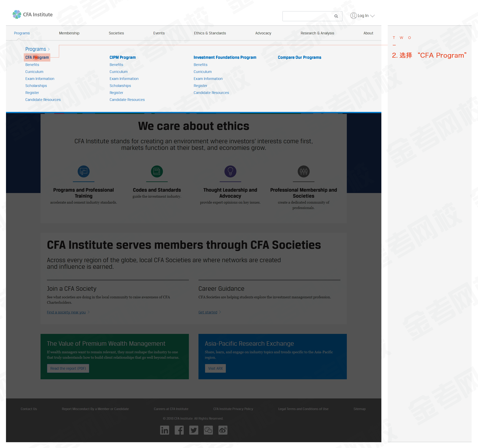This screenshot has height=448, width=478.
Task: Open the Compare Our Programs link
Action: pyautogui.click(x=299, y=57)
